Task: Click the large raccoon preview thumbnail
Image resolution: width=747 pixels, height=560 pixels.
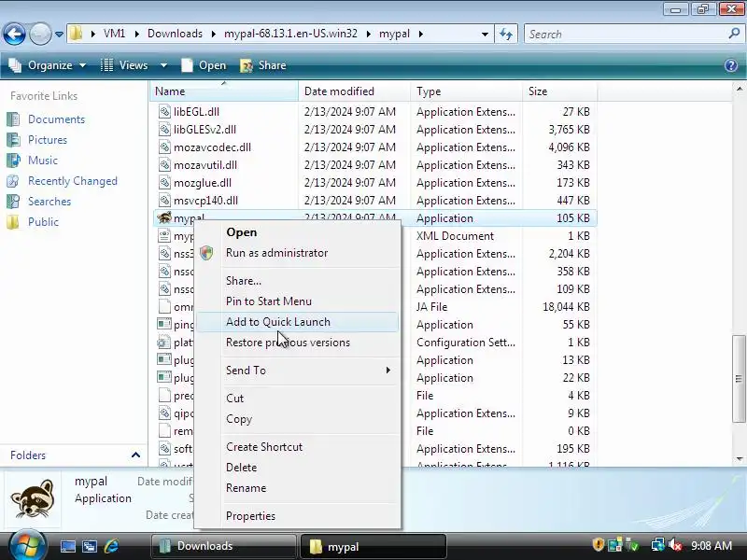Action: pos(33,498)
